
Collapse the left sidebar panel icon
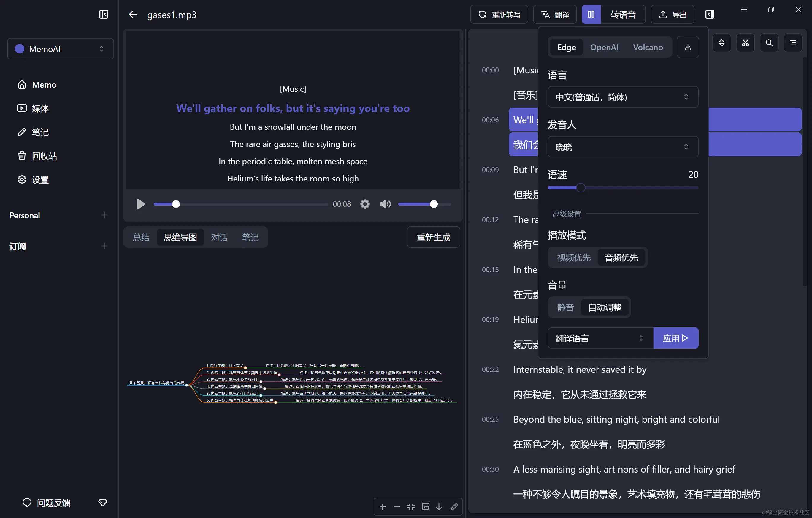pyautogui.click(x=104, y=14)
